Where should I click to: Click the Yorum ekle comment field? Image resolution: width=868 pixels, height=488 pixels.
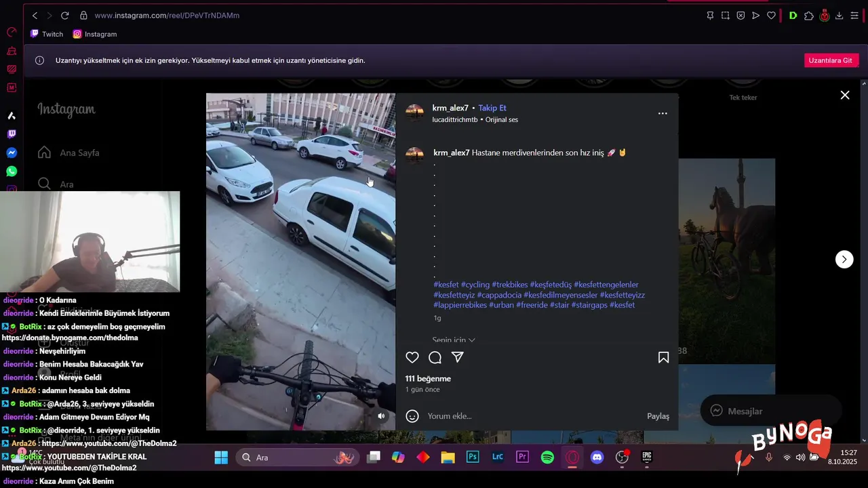(x=532, y=416)
